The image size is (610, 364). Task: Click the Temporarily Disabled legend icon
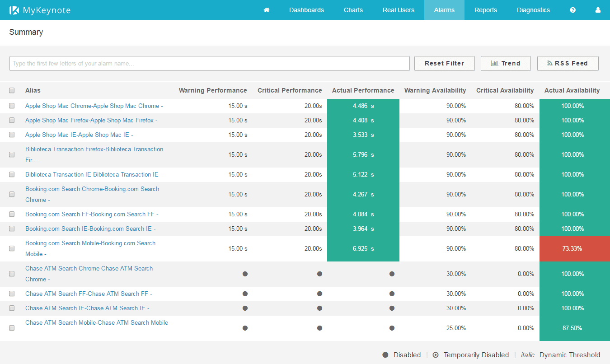tap(436, 355)
